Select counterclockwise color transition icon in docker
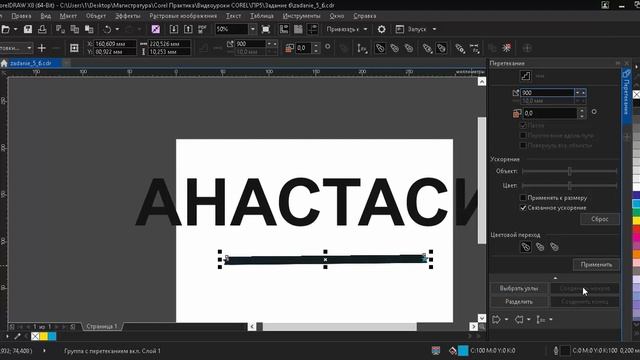Screen dimensions: 640x360 pos(554,247)
